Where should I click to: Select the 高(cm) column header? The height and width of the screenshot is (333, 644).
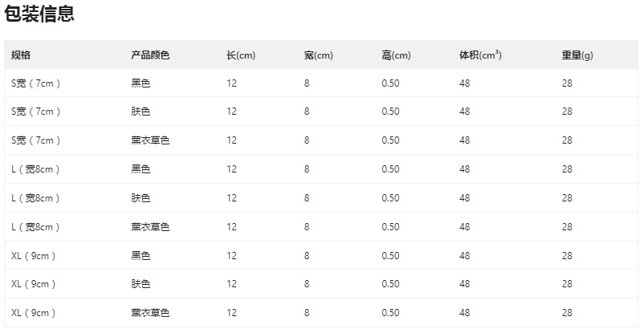pos(396,55)
